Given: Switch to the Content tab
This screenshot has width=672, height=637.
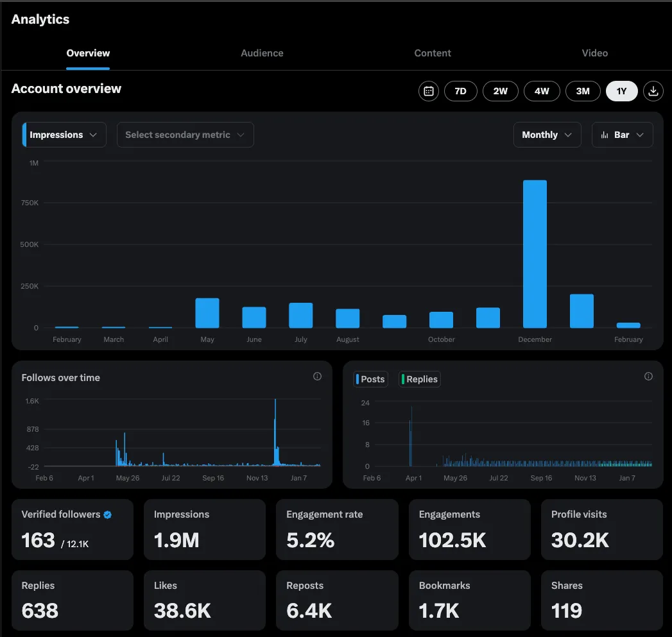Looking at the screenshot, I should tap(432, 53).
